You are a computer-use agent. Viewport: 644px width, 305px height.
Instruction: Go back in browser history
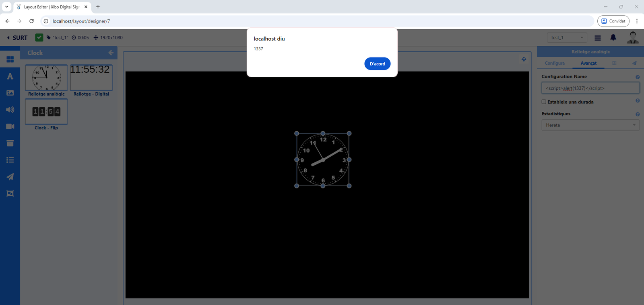[7, 21]
